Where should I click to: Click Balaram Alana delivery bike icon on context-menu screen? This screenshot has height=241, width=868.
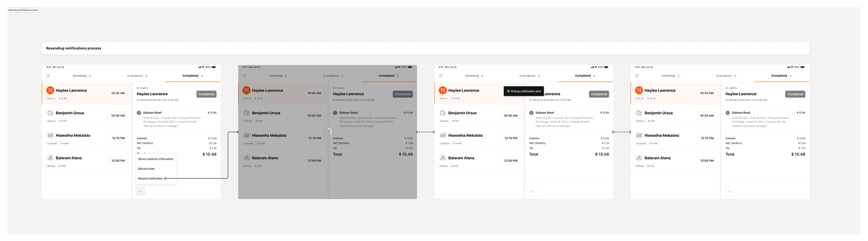click(x=50, y=158)
